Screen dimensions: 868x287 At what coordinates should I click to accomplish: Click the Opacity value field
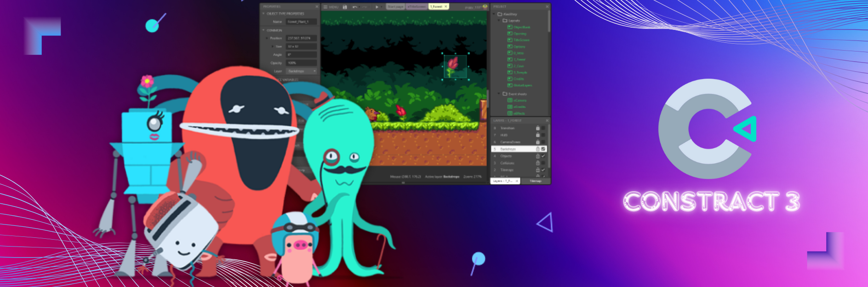(302, 63)
